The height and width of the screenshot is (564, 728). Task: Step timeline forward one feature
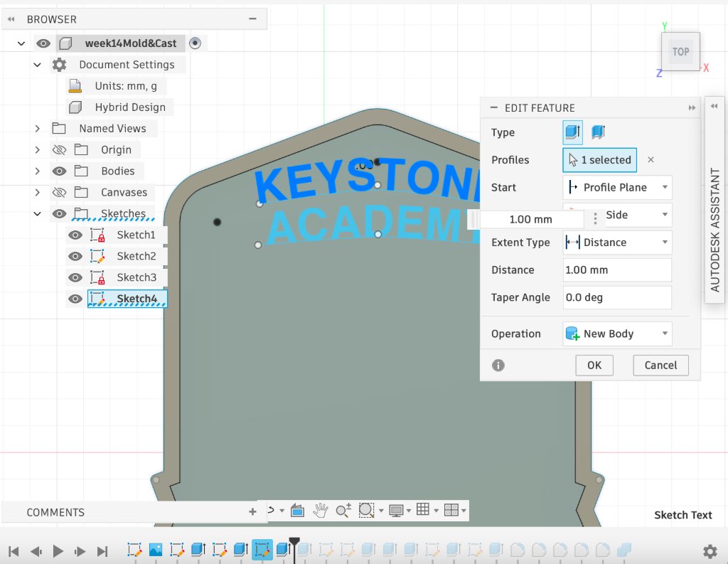(x=80, y=551)
